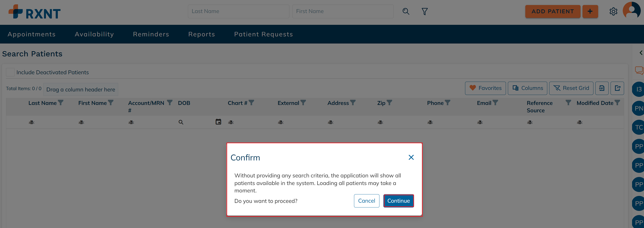Open the Email column filter
The width and height of the screenshot is (644, 228).
[495, 103]
